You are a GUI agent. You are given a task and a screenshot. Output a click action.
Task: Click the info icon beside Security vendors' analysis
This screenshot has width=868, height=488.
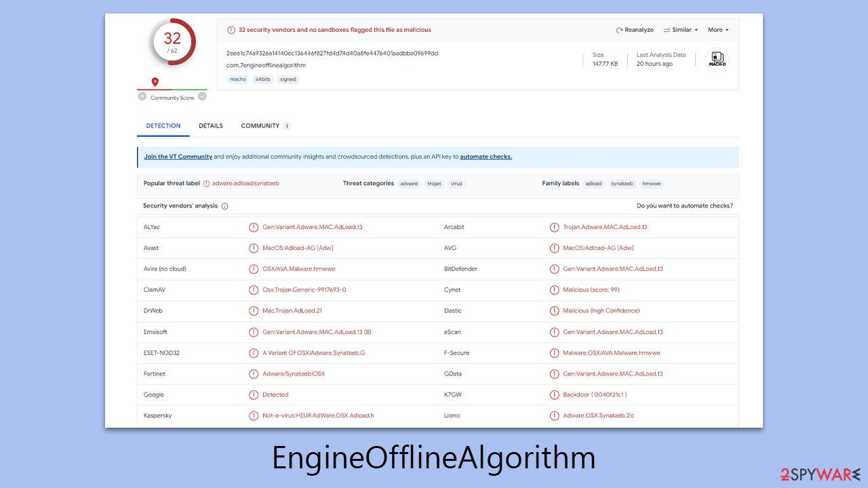(224, 206)
